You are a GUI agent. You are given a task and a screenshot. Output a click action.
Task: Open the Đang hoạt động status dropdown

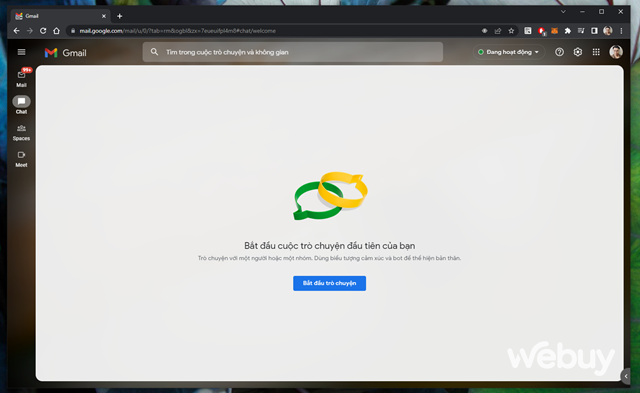(509, 52)
